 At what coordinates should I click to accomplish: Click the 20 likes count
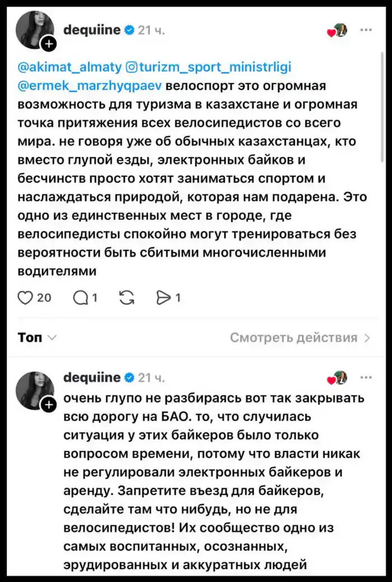tap(45, 297)
